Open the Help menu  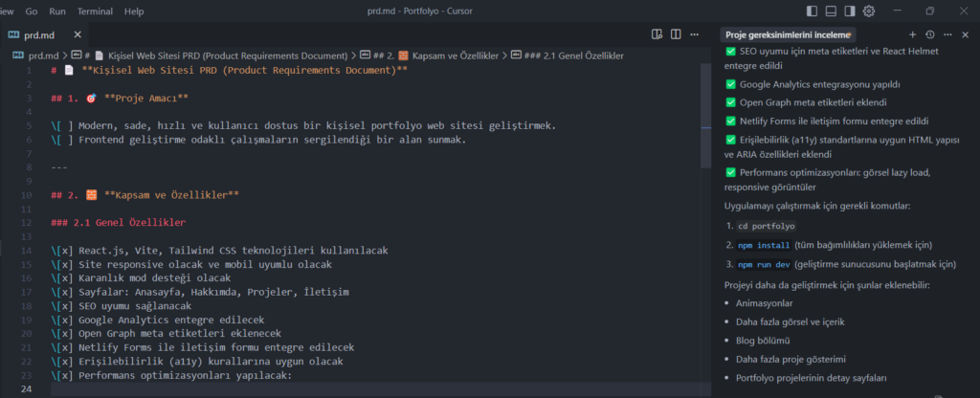click(134, 11)
